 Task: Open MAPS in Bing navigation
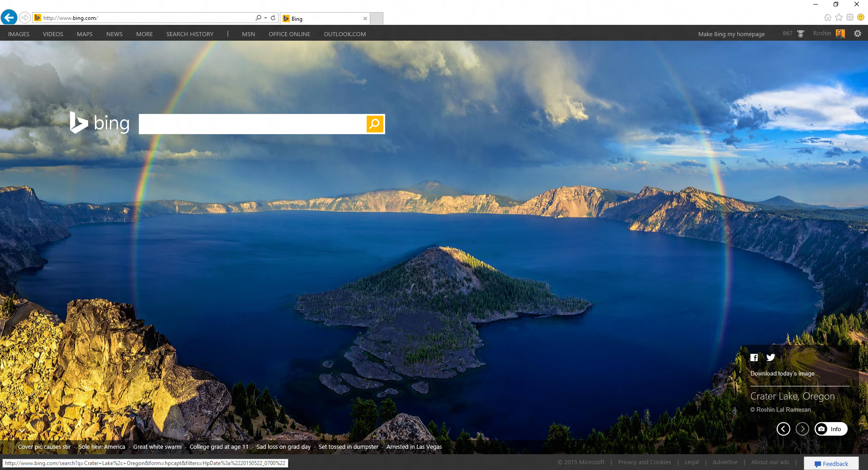coord(85,34)
